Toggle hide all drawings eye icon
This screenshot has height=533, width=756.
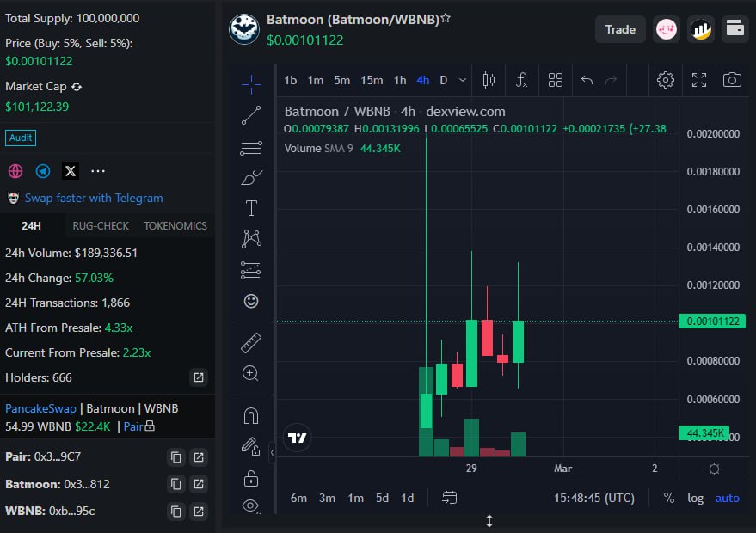pyautogui.click(x=251, y=506)
